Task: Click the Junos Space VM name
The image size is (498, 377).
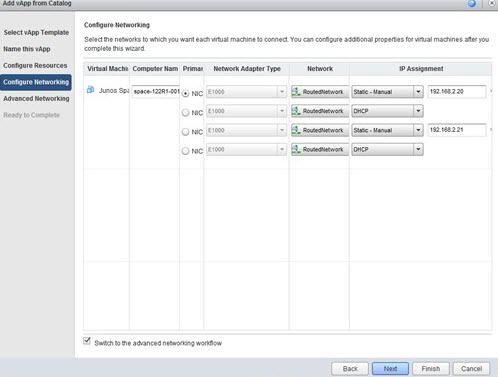Action: [114, 91]
